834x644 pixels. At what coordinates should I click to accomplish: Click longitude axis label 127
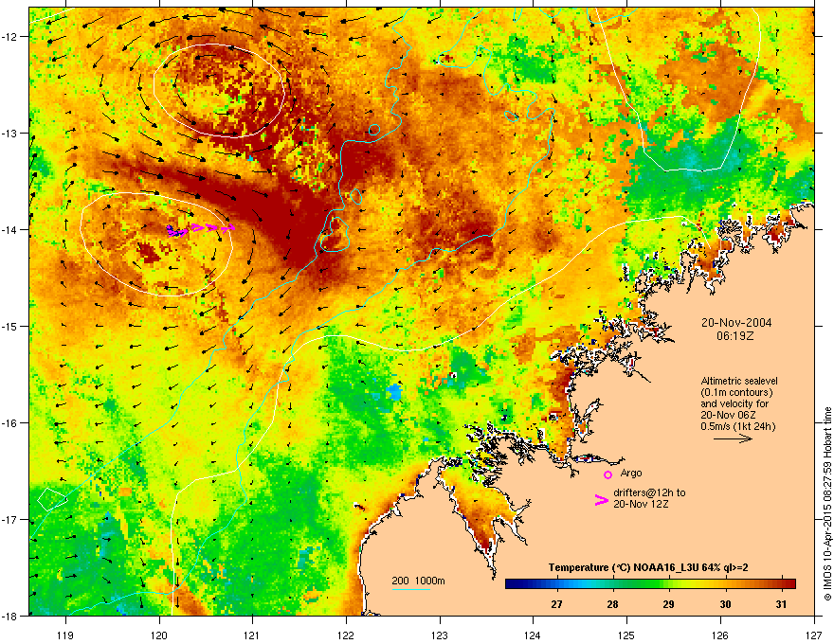coord(814,635)
